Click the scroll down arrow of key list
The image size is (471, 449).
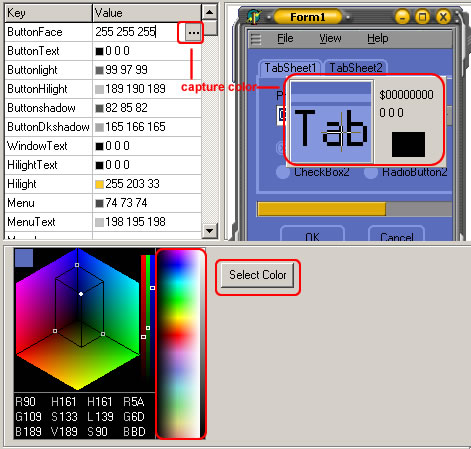209,230
